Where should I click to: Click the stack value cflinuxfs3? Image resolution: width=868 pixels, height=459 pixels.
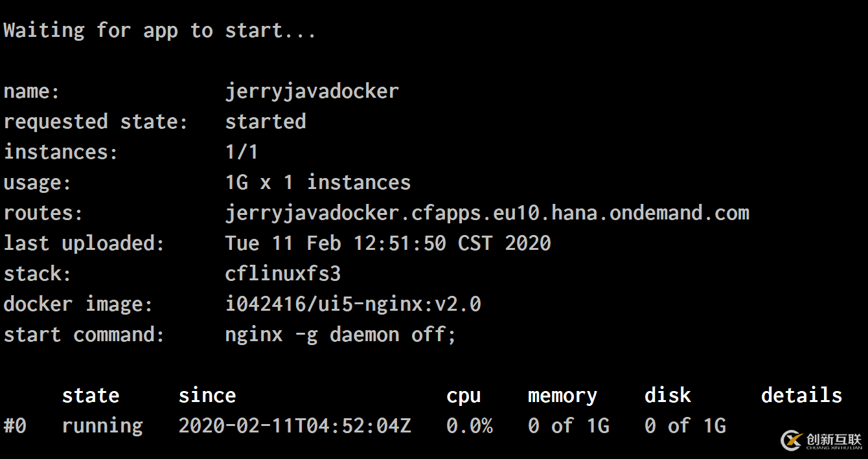(x=283, y=274)
